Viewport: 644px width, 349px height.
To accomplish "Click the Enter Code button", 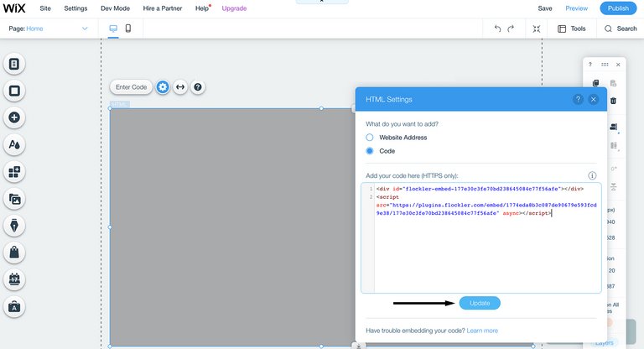I will pyautogui.click(x=131, y=87).
